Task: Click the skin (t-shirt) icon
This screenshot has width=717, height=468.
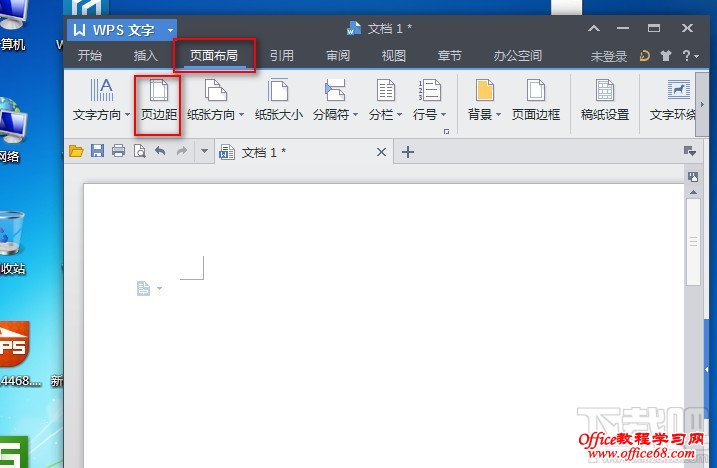Action: point(666,56)
